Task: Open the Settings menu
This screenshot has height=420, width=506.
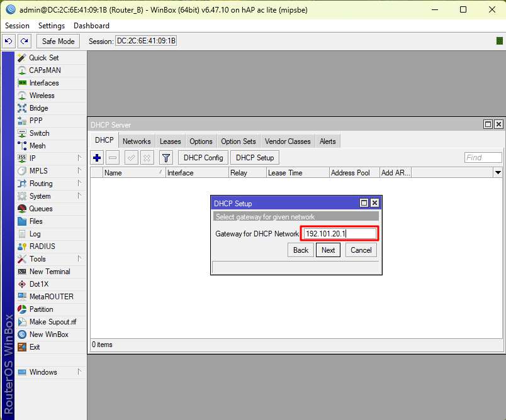Action: (51, 26)
